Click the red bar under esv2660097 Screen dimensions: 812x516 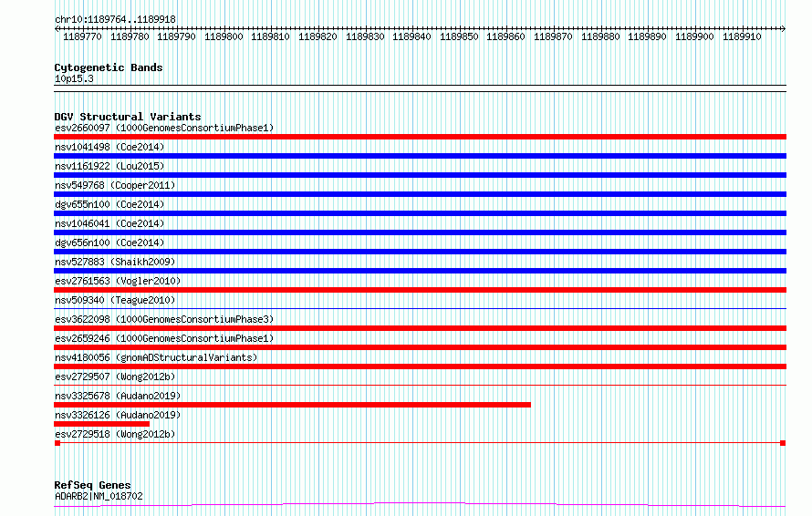[x=420, y=137]
